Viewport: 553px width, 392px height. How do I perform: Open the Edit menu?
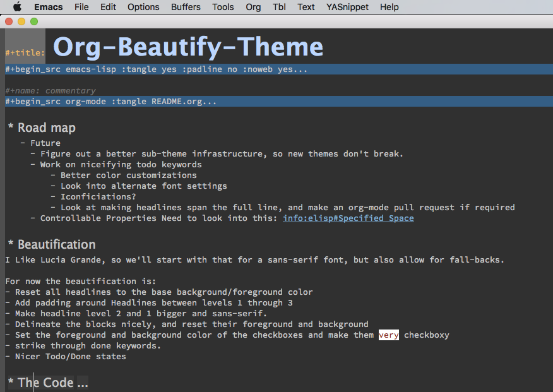[108, 7]
